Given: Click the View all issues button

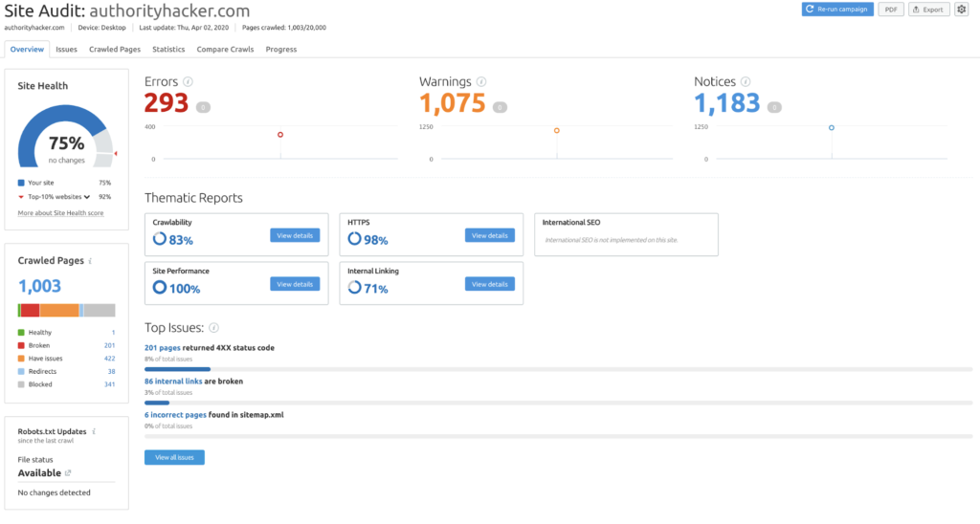Looking at the screenshot, I should click(x=174, y=457).
